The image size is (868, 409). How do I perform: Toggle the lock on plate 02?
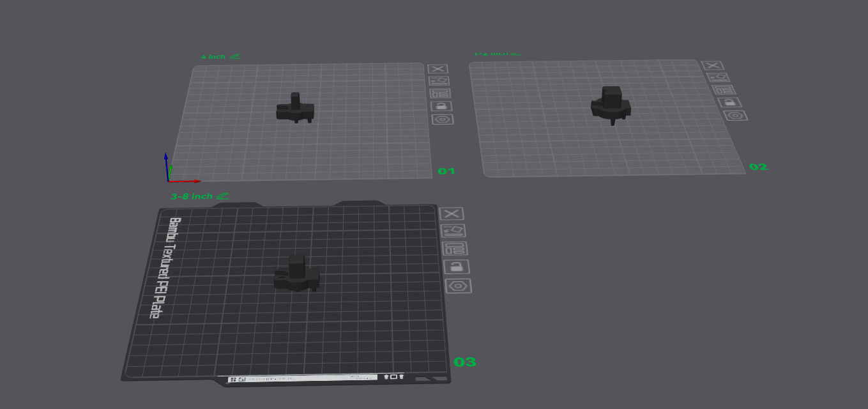click(729, 102)
